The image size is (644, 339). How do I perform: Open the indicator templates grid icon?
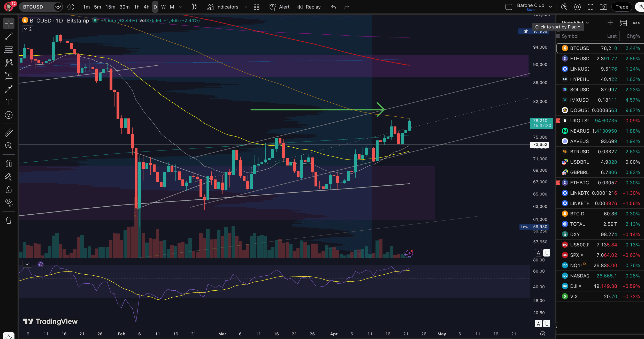click(x=256, y=7)
